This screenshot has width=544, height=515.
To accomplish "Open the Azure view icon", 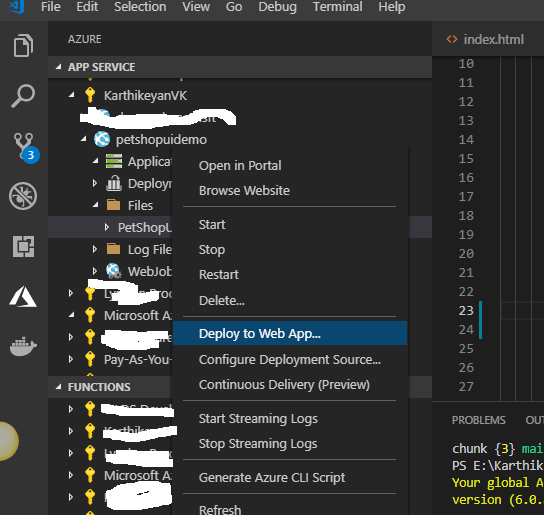I will tap(23, 297).
